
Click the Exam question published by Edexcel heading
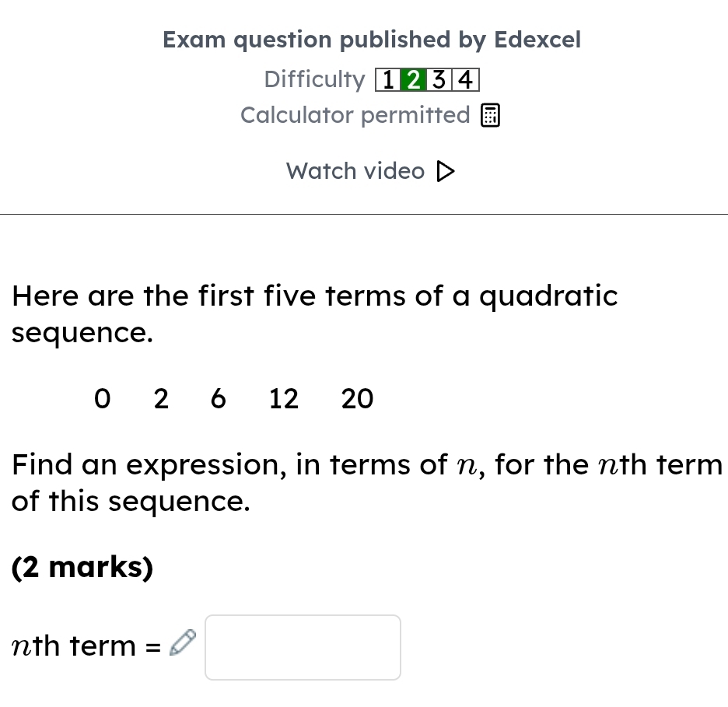point(372,40)
